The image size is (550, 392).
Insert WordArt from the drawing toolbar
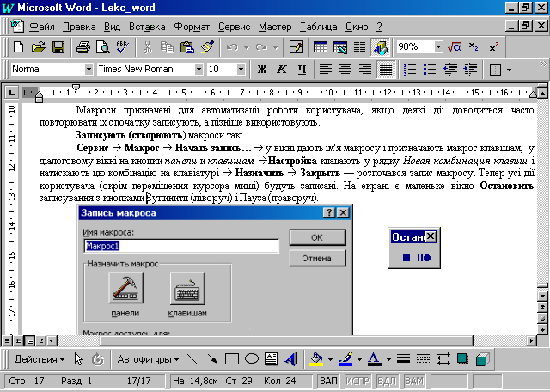291,359
